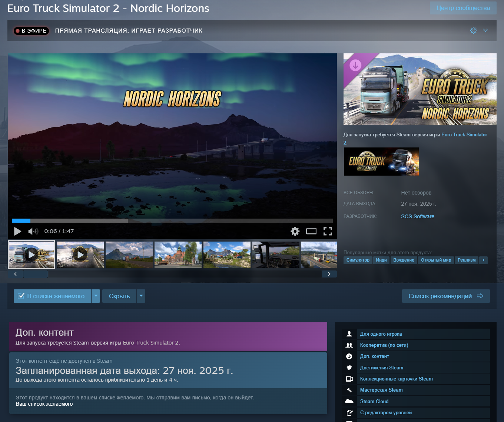Open Euro Truck Simulator 2 base game link

pos(464,134)
